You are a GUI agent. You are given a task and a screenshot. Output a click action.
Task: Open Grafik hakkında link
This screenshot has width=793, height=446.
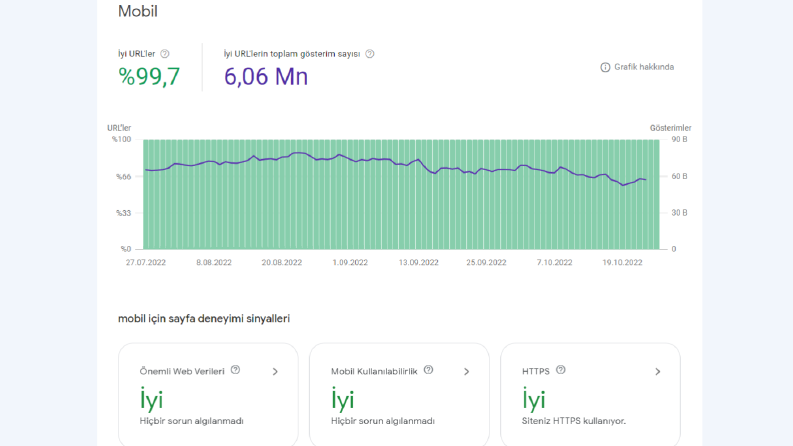[x=644, y=67]
